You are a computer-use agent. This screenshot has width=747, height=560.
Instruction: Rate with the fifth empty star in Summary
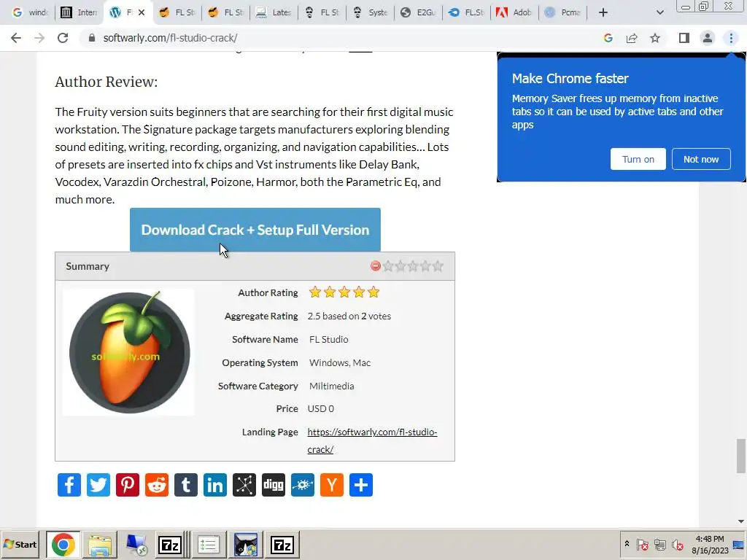click(x=438, y=266)
